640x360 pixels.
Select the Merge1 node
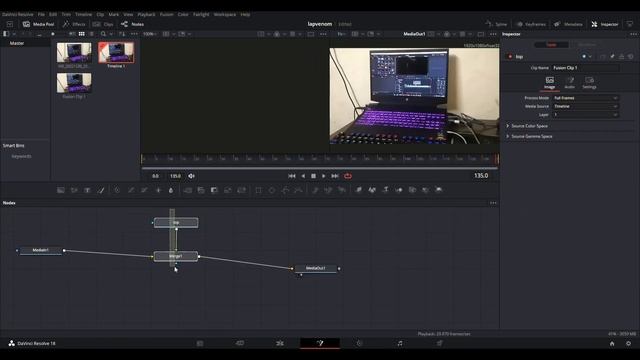coord(176,256)
